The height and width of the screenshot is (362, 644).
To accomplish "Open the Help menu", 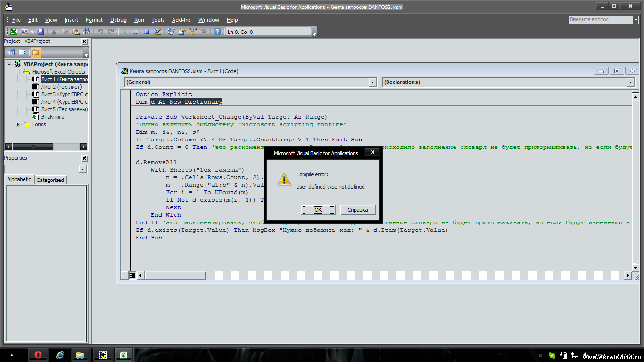I will tap(232, 20).
